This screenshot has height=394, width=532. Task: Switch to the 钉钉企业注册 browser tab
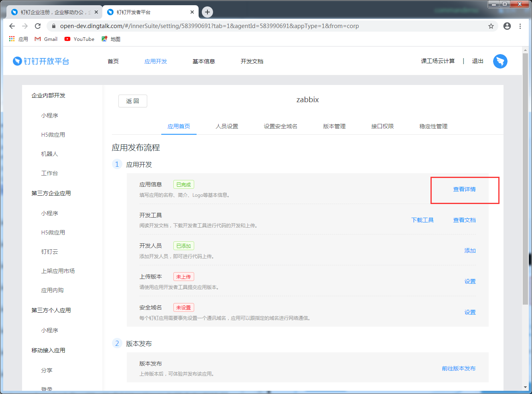[55, 12]
